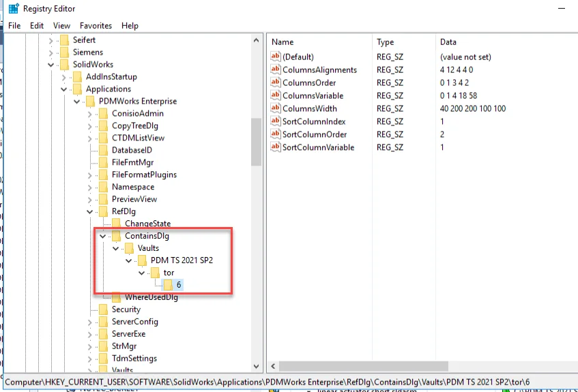Collapse the Applications key
The height and width of the screenshot is (392, 578).
pos(63,89)
